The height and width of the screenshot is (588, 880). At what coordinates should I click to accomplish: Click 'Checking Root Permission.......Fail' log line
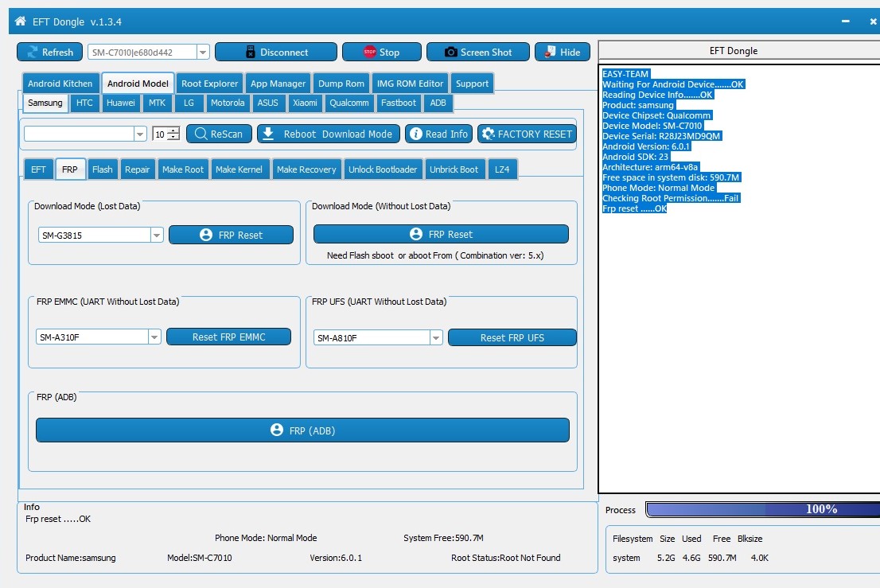coord(671,198)
